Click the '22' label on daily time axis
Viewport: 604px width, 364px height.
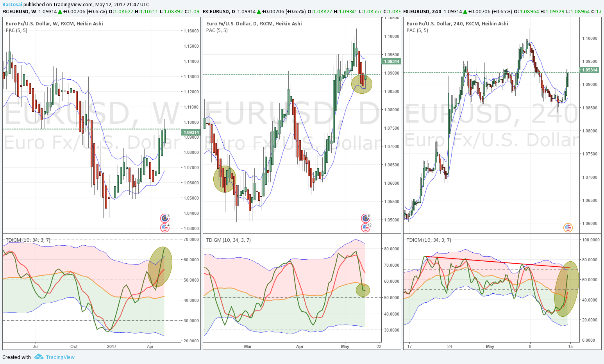[379, 346]
